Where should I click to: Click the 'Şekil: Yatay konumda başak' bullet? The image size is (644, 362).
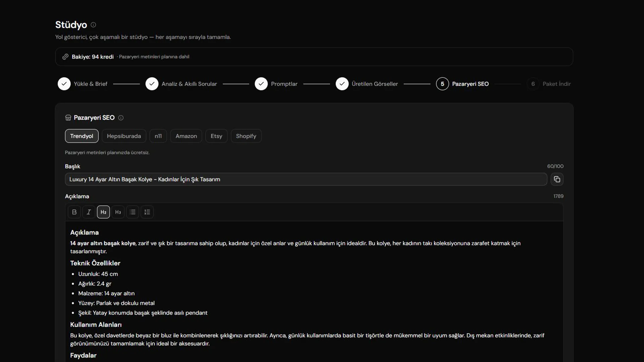point(143,313)
